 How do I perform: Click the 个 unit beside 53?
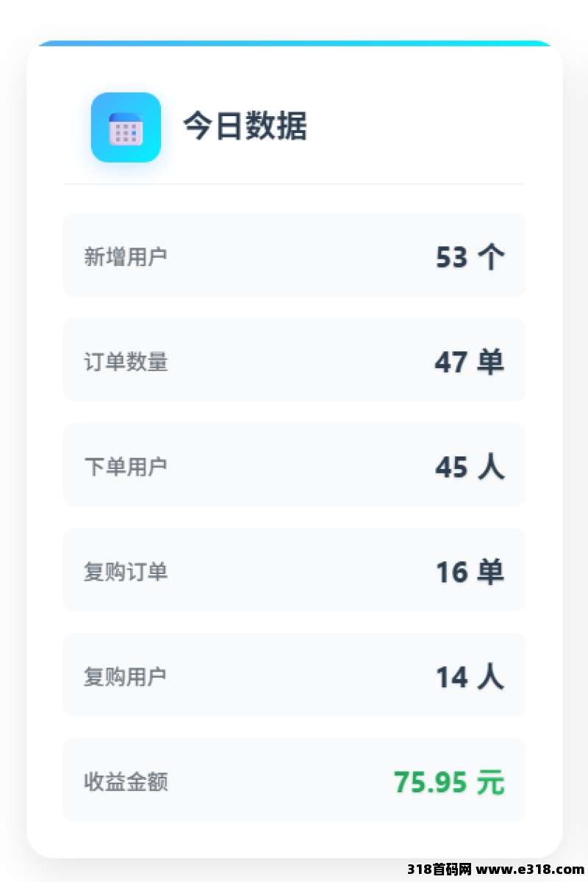tap(490, 257)
